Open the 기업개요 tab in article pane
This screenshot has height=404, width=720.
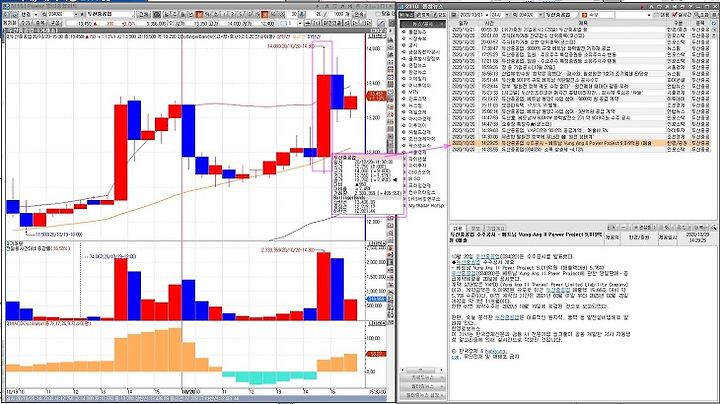coord(496,228)
